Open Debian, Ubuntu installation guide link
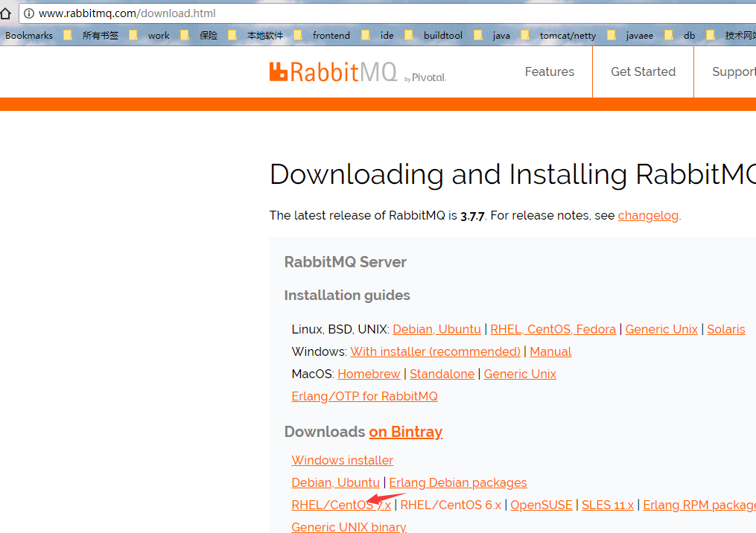The width and height of the screenshot is (756, 533). pyautogui.click(x=436, y=329)
